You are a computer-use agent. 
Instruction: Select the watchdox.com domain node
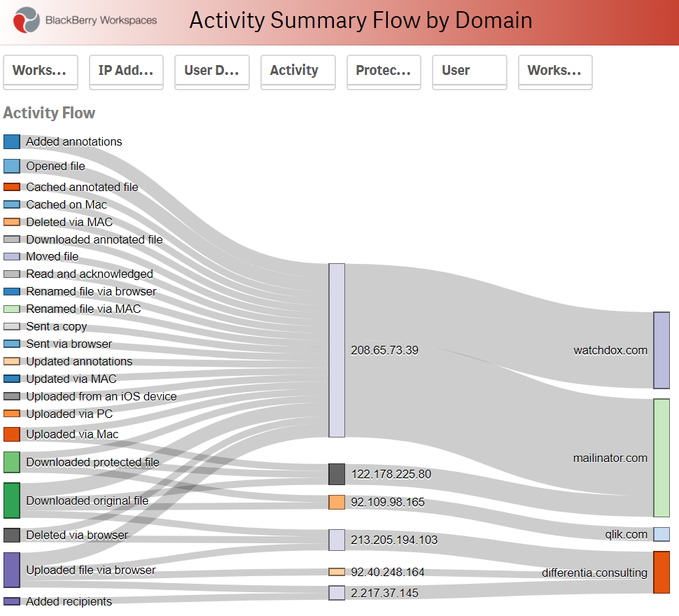(x=661, y=350)
